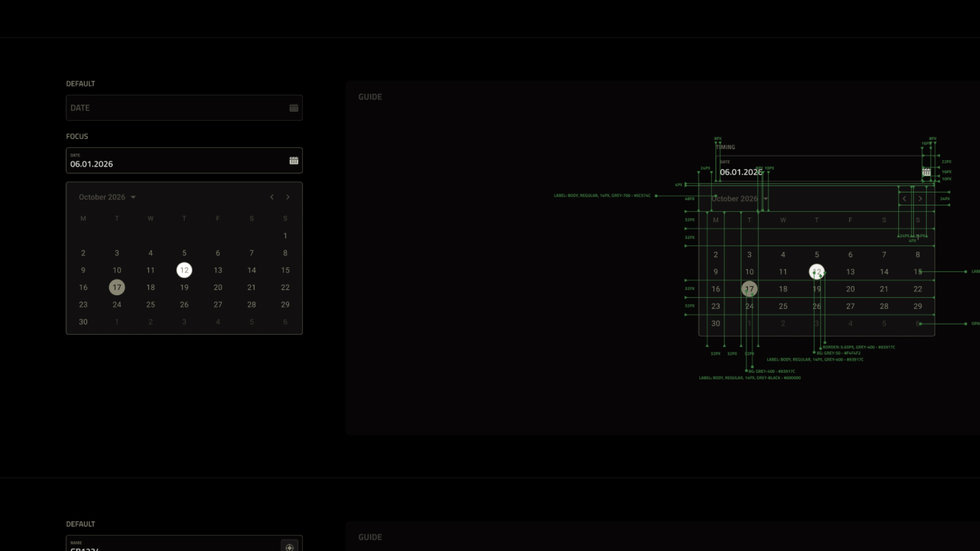Select day 28 in left calendar

coord(252,305)
